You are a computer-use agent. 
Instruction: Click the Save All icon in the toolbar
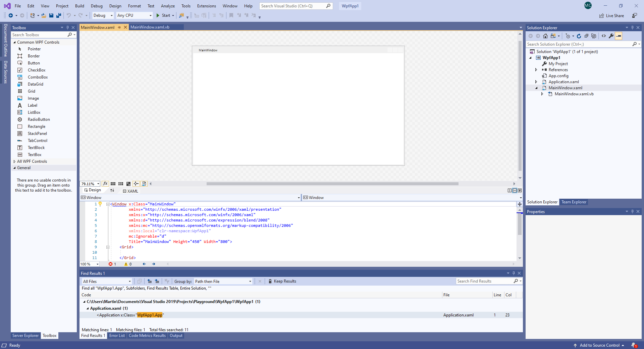(x=59, y=15)
